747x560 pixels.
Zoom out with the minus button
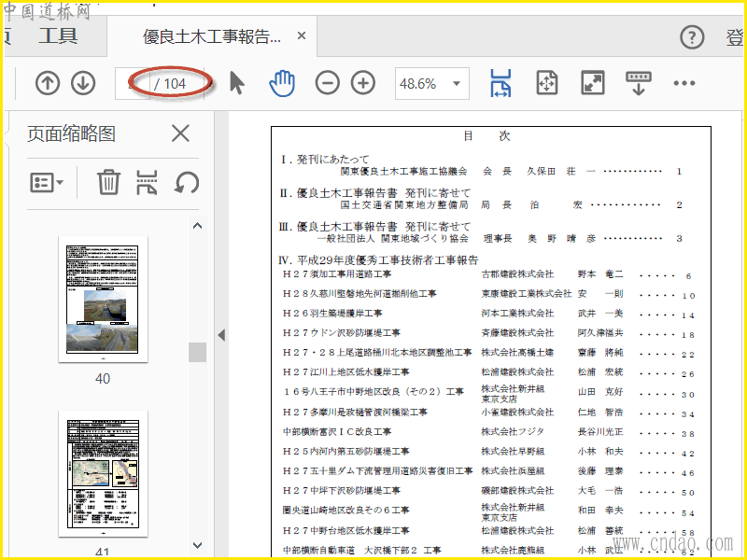point(327,83)
